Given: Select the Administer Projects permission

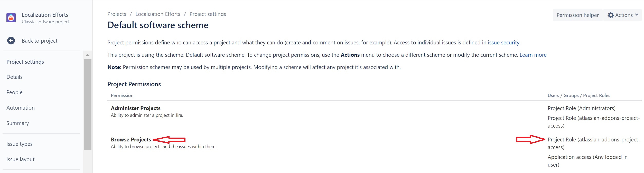Looking at the screenshot, I should [x=135, y=108].
